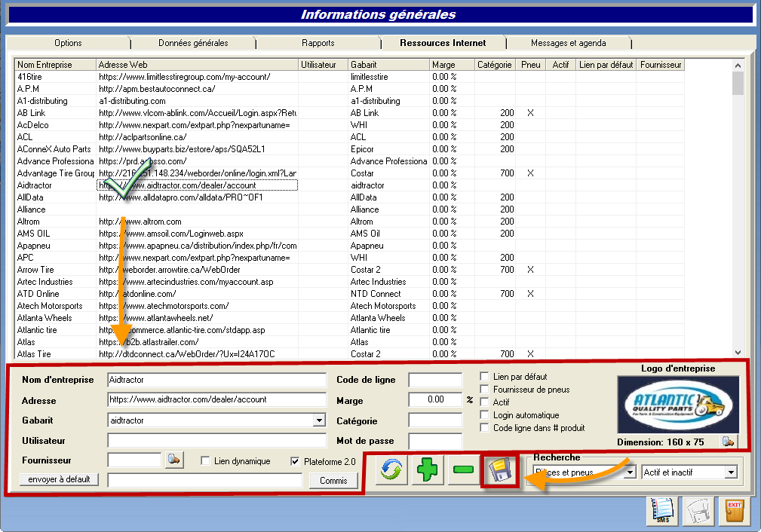Select the 416tire row
This screenshot has height=532, width=761.
point(349,77)
